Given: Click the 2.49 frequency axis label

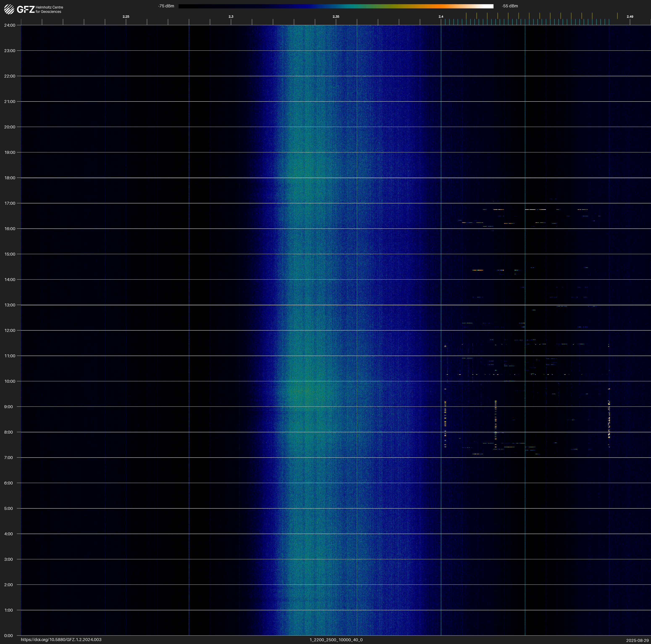Looking at the screenshot, I should pos(630,17).
